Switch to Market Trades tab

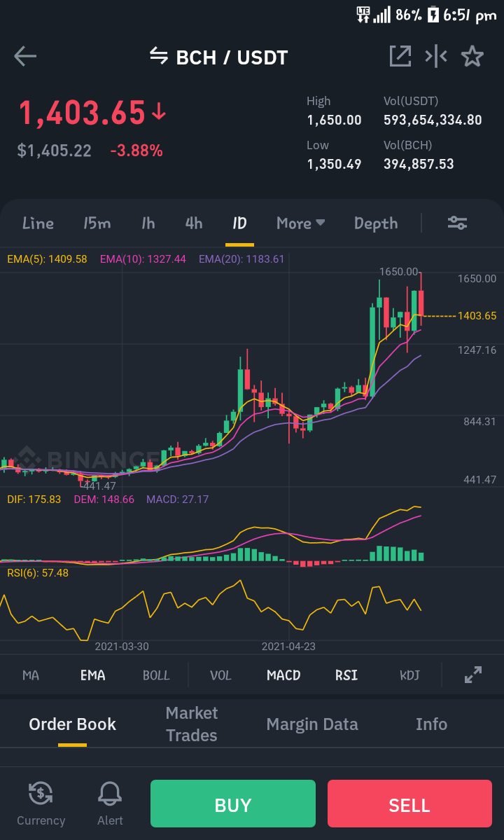click(192, 724)
